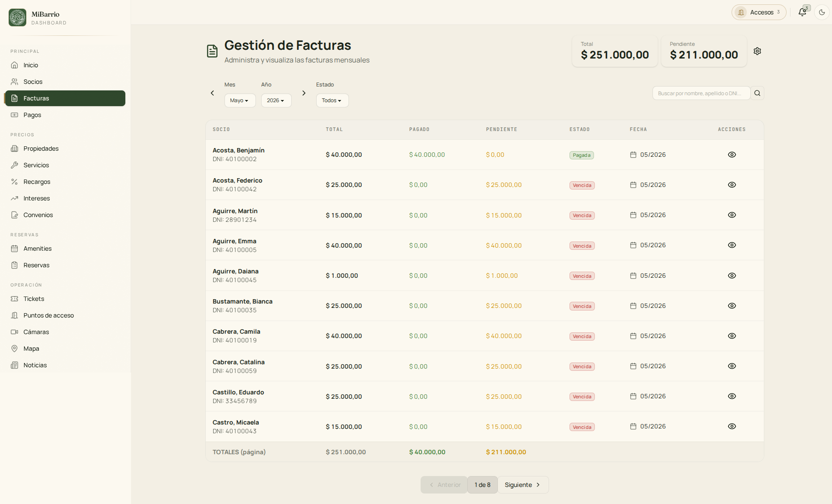
Task: Click the Accesos button in header
Action: (759, 12)
